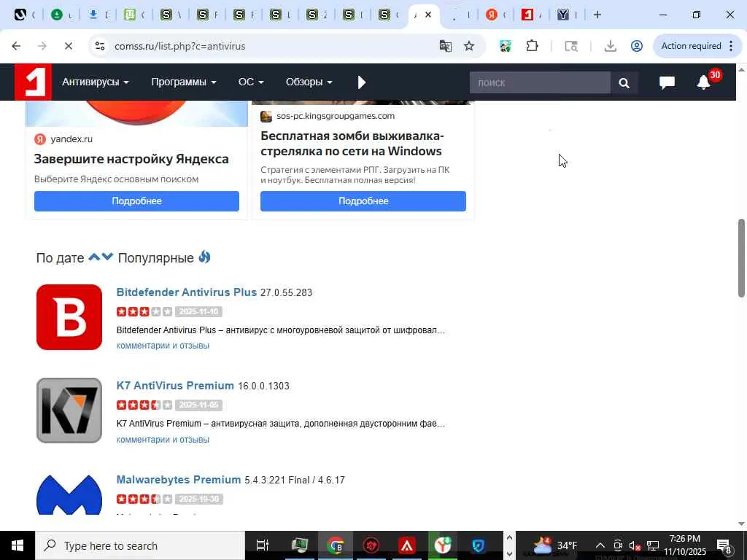Open the site chat messages icon
This screenshot has width=747, height=560.
667,82
